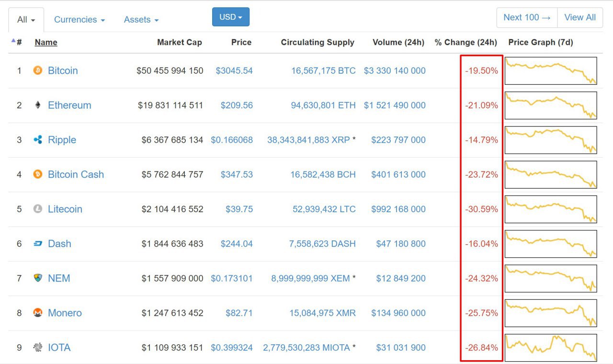Click NEM price $0.173101
Viewport: 613px width, 364px height.
point(232,278)
